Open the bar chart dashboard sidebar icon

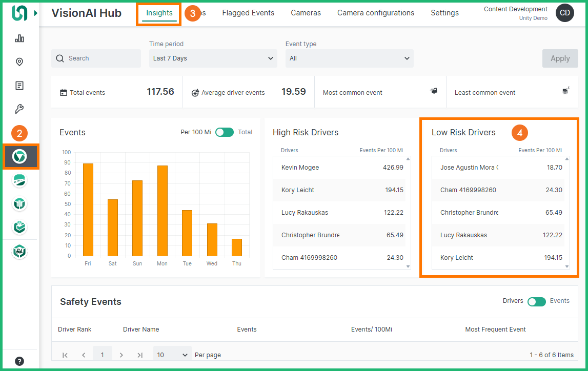pyautogui.click(x=19, y=38)
